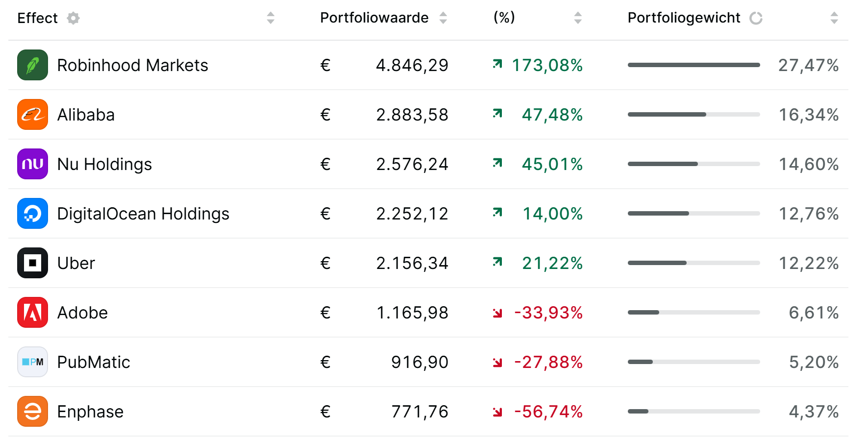This screenshot has height=439, width=868.
Task: Click the PubMatic logo icon
Action: click(x=32, y=362)
